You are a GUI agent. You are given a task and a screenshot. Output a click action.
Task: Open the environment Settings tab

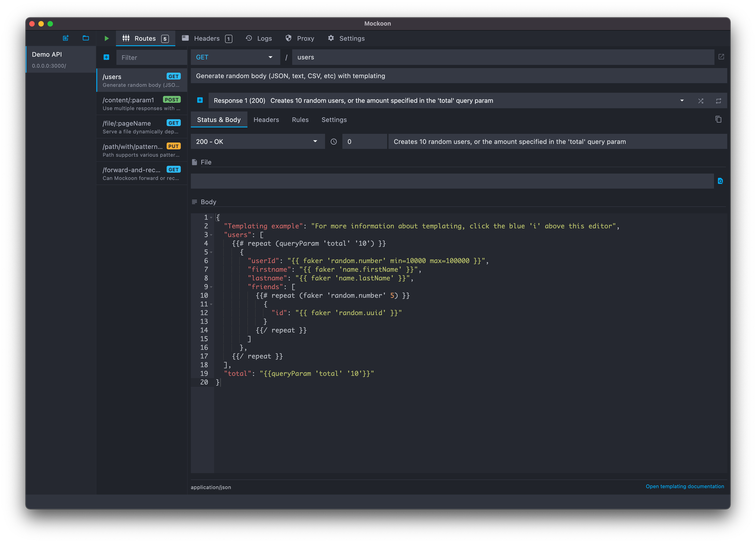click(346, 38)
